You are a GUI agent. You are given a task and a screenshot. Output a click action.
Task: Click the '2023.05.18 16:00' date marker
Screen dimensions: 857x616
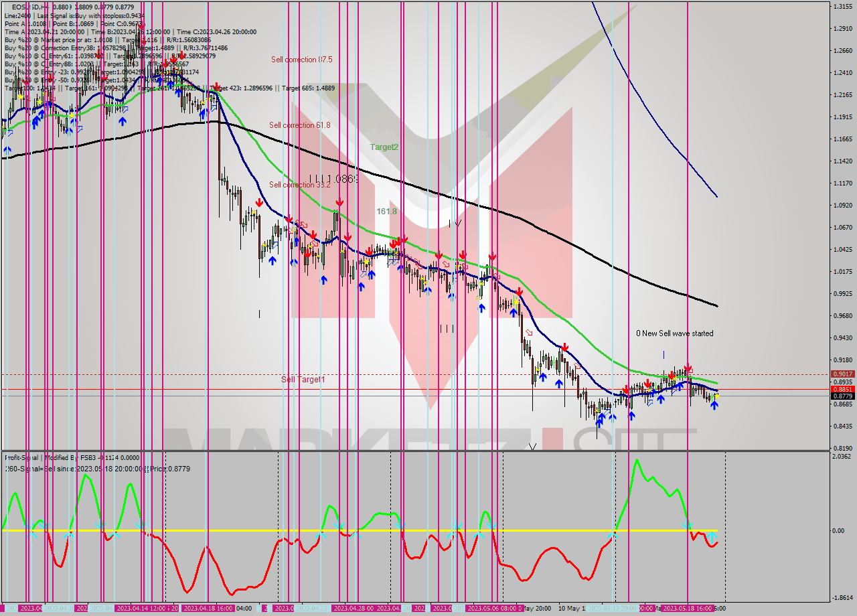688,608
